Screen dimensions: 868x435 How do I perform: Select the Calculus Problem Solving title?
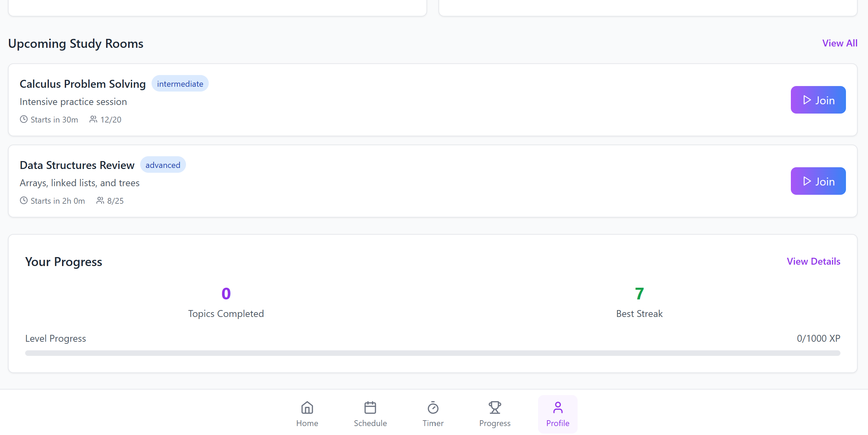point(83,84)
